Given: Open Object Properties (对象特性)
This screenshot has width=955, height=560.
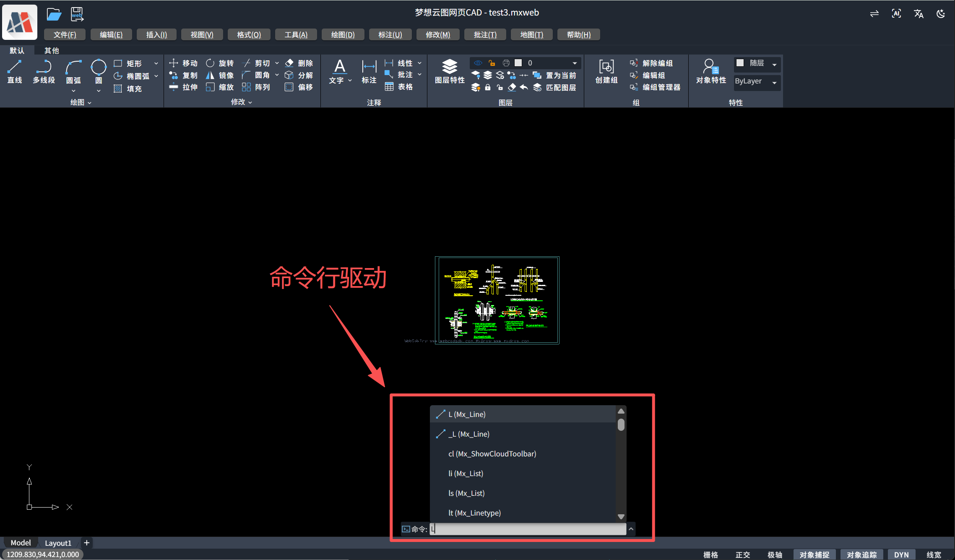Looking at the screenshot, I should coord(711,72).
